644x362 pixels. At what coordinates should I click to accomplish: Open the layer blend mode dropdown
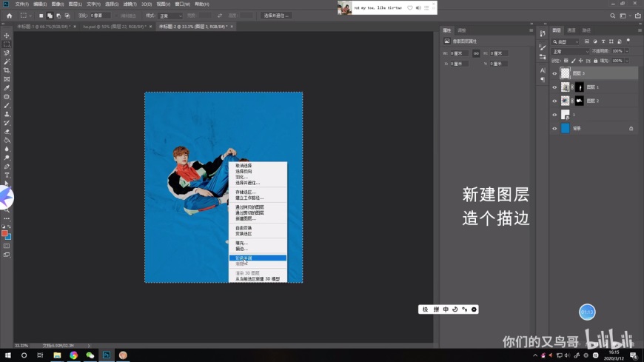click(570, 51)
